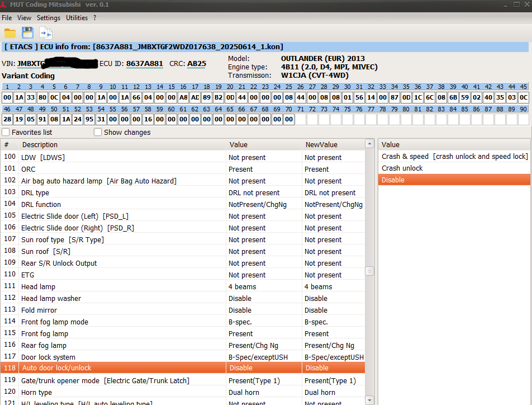Click the NewValue column header
Image resolution: width=532 pixels, height=405 pixels.
tap(333, 144)
